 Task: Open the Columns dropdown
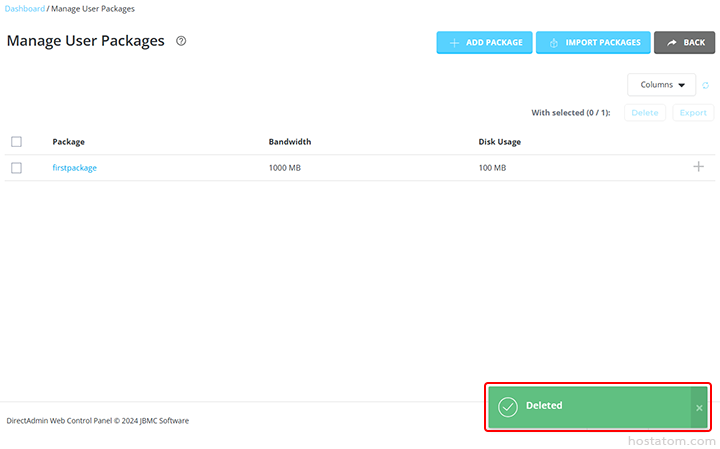tap(661, 85)
